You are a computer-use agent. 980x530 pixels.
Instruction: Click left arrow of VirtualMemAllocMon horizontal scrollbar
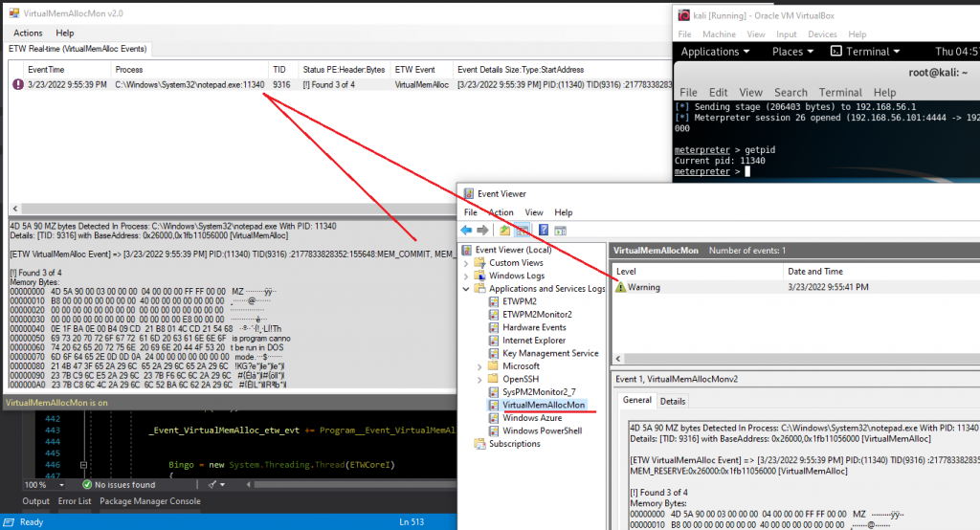click(15, 209)
